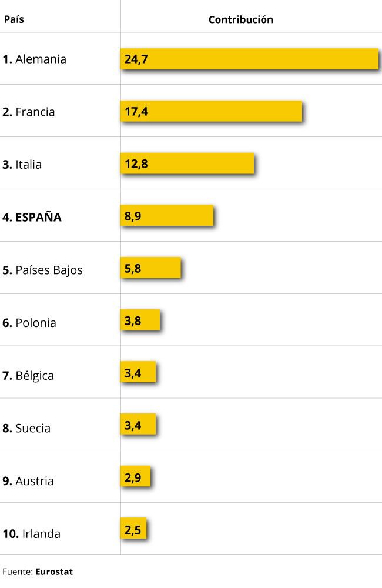Image resolution: width=382 pixels, height=588 pixels.
Task: Select the Países Bajos bar showing 5,8
Action: pyautogui.click(x=150, y=268)
